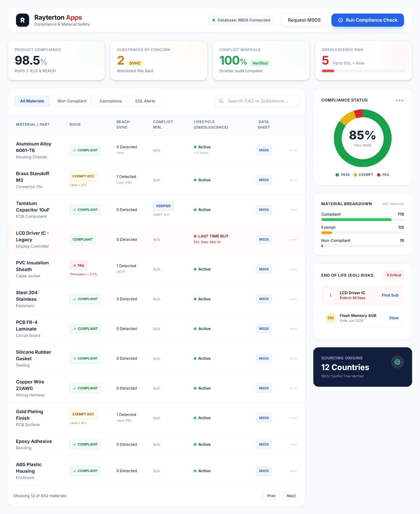Show the Exemptions tab
Screen dimensions: 420x514
tap(111, 101)
